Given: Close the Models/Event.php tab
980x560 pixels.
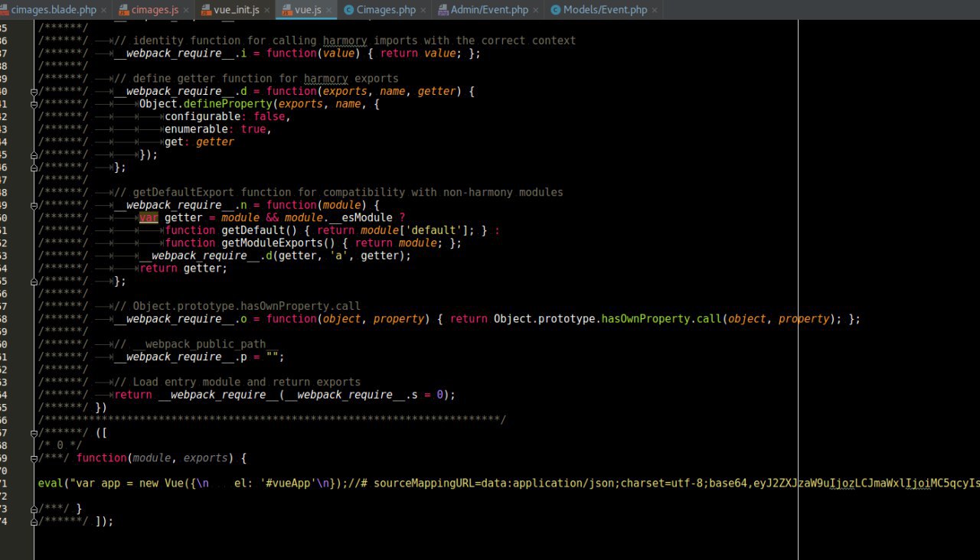Looking at the screenshot, I should (x=655, y=11).
